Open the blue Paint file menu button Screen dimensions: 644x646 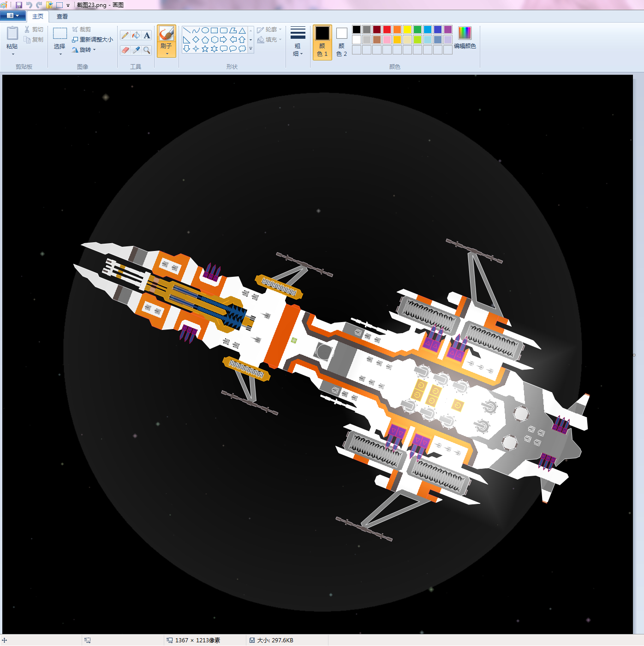12,16
